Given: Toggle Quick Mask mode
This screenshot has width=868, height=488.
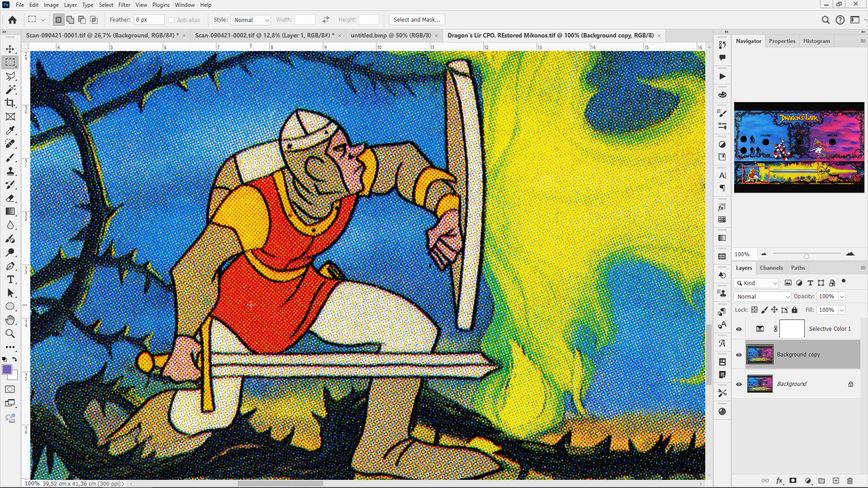Looking at the screenshot, I should (x=10, y=389).
